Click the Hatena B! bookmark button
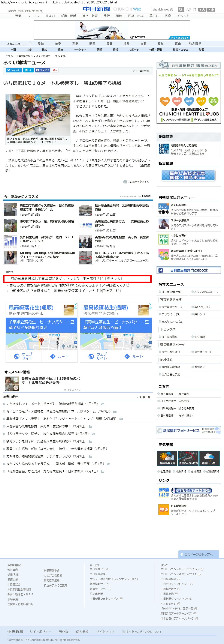 (x=28, y=70)
